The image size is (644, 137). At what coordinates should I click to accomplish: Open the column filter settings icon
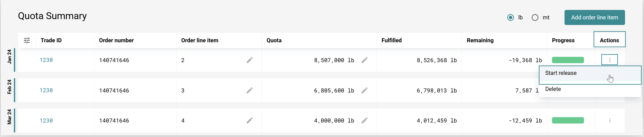pyautogui.click(x=27, y=40)
